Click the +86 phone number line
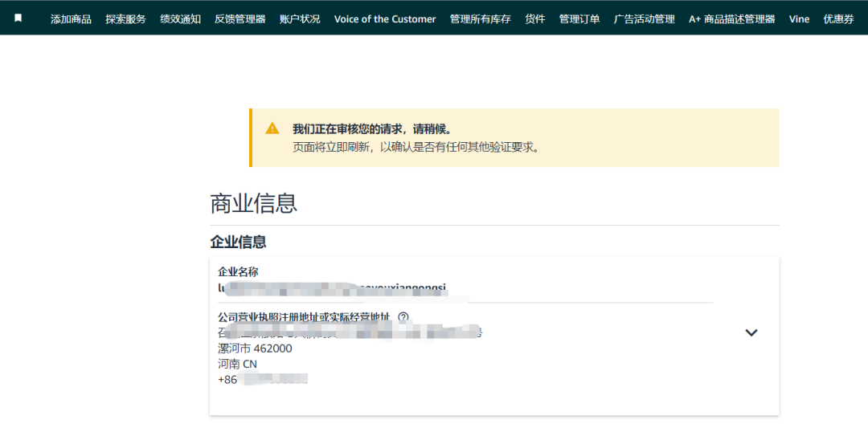868x432 pixels. (x=262, y=380)
